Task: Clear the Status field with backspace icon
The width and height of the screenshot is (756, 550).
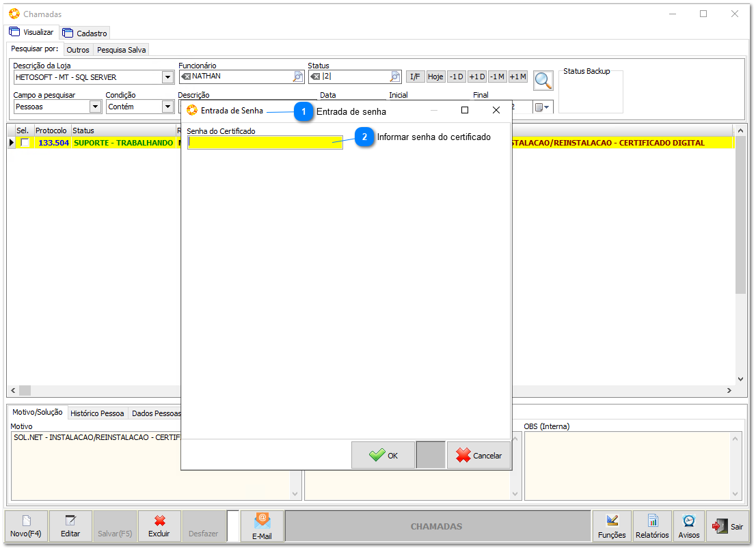Action: (315, 77)
